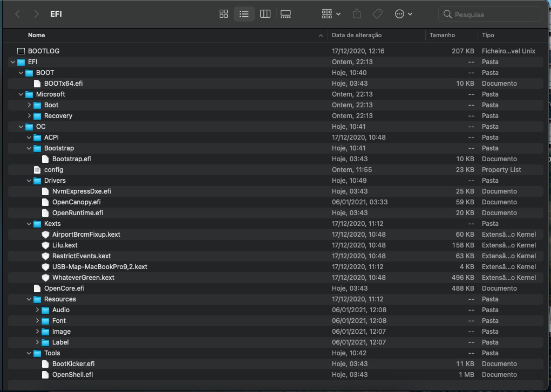Collapse the Resources folder
Screen dimensions: 551x392
pyautogui.click(x=29, y=299)
